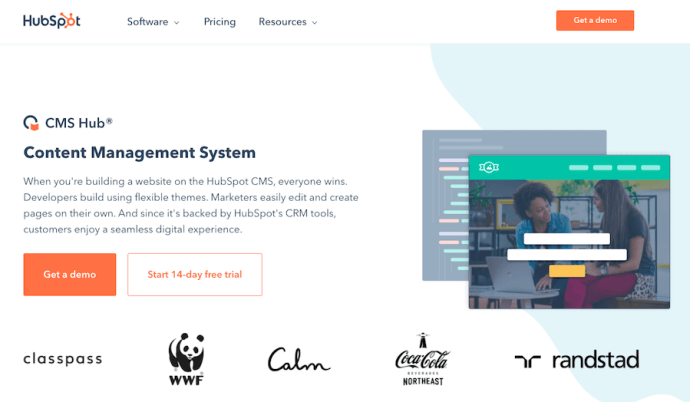Click the randstad logo
This screenshot has height=402, width=690.
[577, 360]
